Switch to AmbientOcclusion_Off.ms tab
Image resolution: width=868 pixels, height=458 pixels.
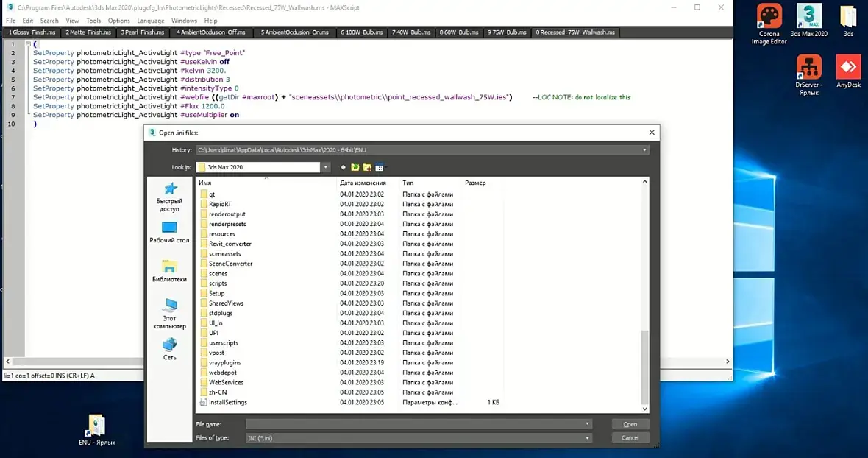point(211,32)
